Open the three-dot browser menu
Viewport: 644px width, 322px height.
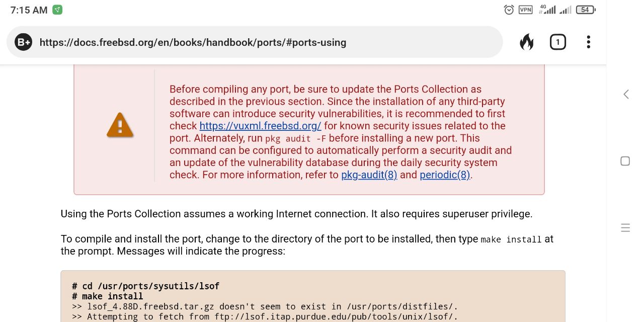tap(588, 42)
